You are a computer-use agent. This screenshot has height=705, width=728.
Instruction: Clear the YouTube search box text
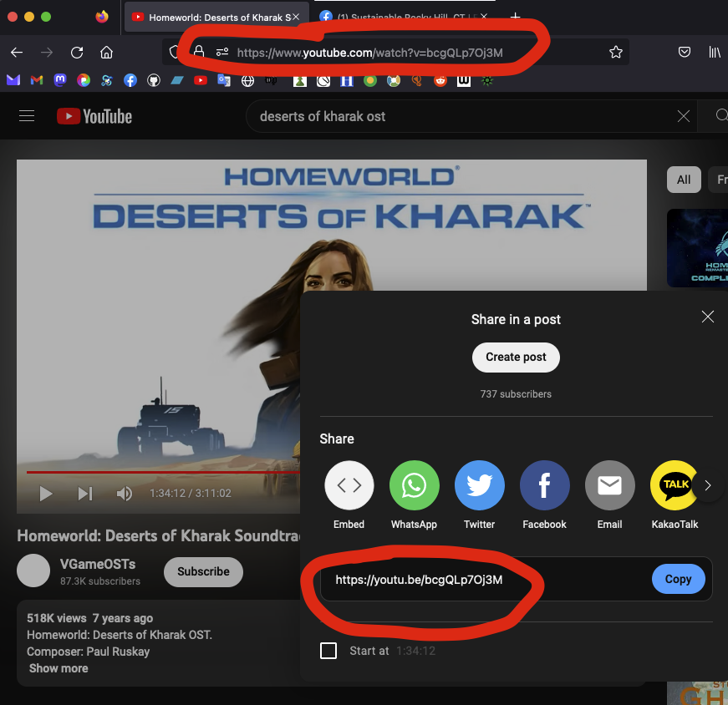coord(684,116)
